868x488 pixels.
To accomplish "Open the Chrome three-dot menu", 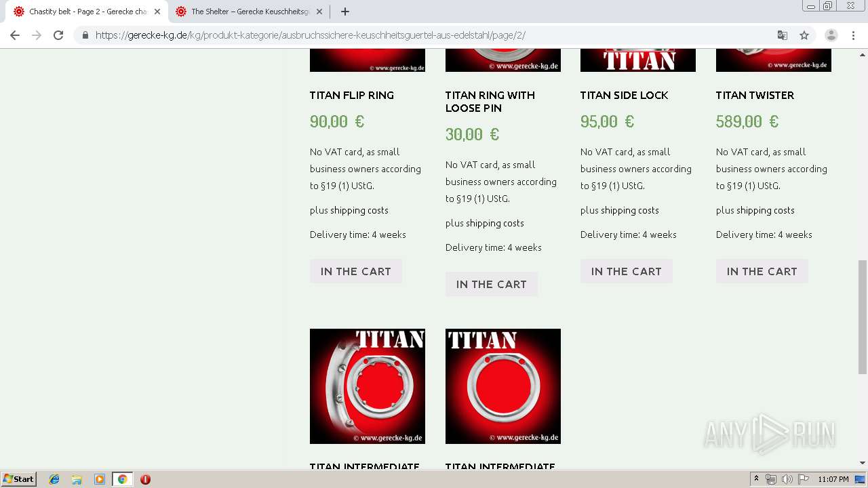I will (x=854, y=35).
